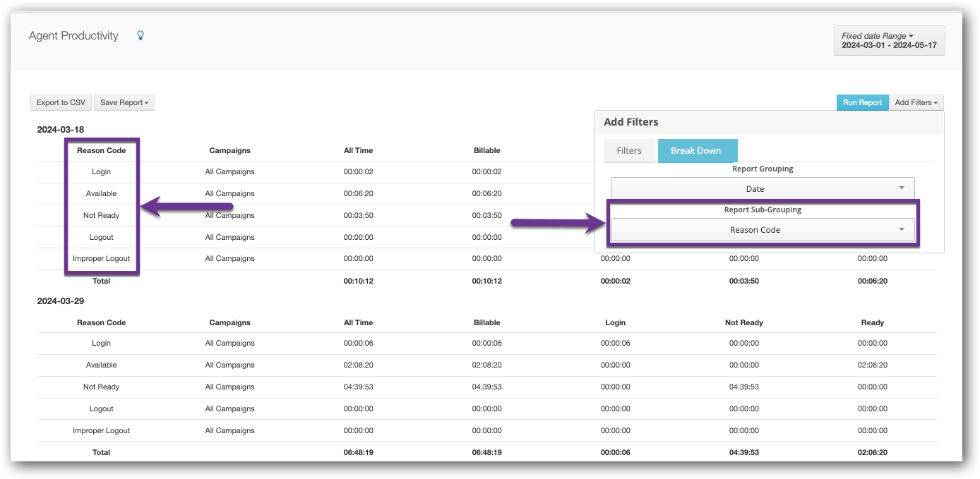The height and width of the screenshot is (479, 980).
Task: Click 00:06:20 All Time for Available on 2024-03-18
Action: click(x=358, y=194)
